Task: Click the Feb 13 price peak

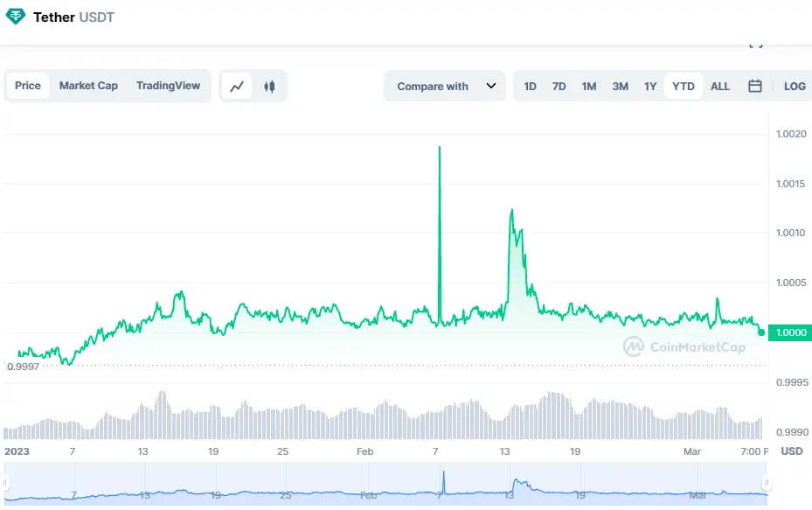Action: pos(511,210)
